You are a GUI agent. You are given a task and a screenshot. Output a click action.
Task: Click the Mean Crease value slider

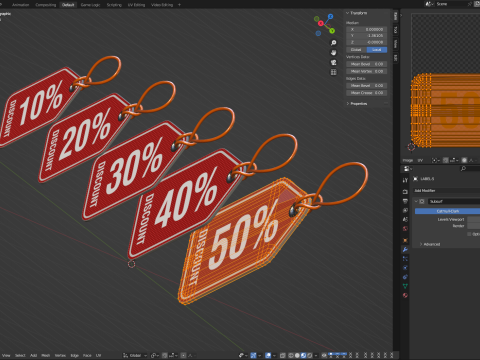[366, 93]
